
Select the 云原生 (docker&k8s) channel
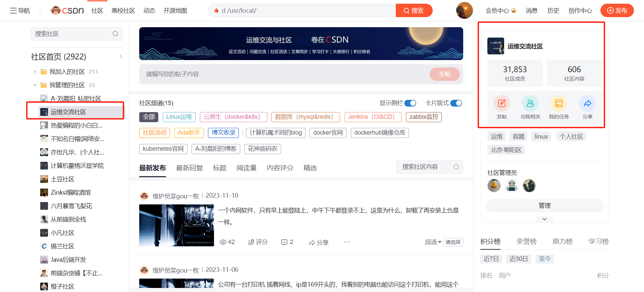click(x=233, y=117)
